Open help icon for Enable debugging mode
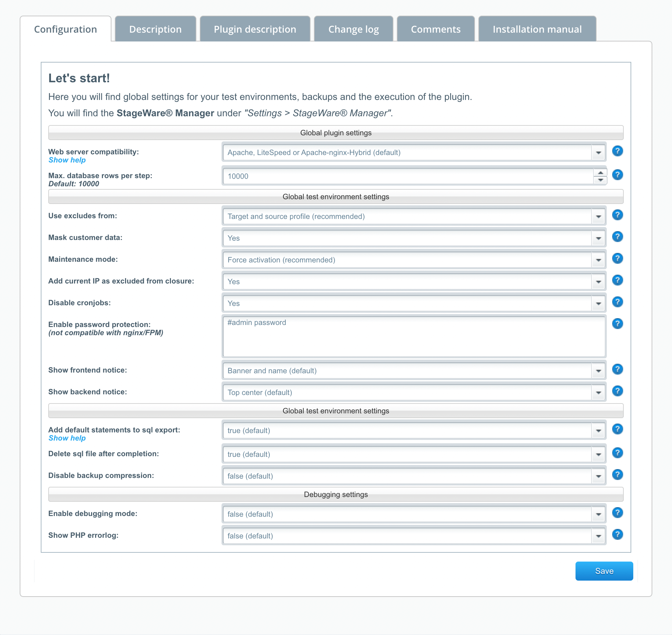 pyautogui.click(x=617, y=513)
